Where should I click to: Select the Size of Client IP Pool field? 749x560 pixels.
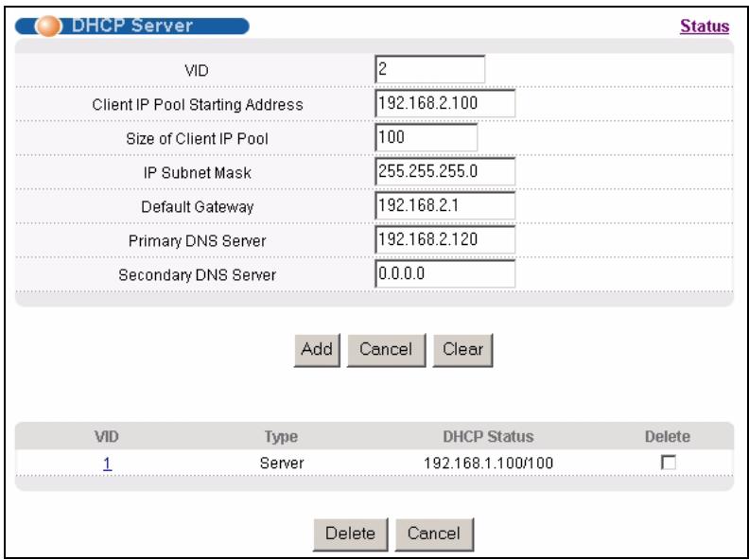click(427, 137)
